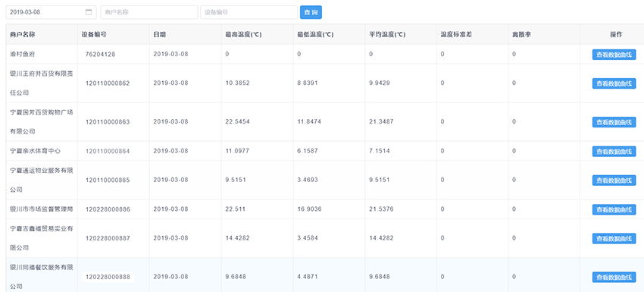
Task: Click merchant name 银川市市场监督管理局
Action: coord(42,209)
